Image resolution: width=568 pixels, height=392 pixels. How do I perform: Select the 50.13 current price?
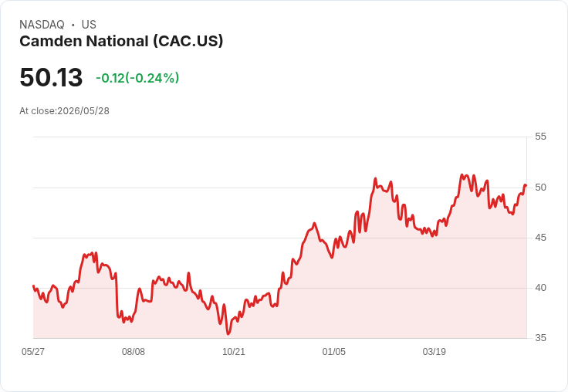click(x=51, y=77)
